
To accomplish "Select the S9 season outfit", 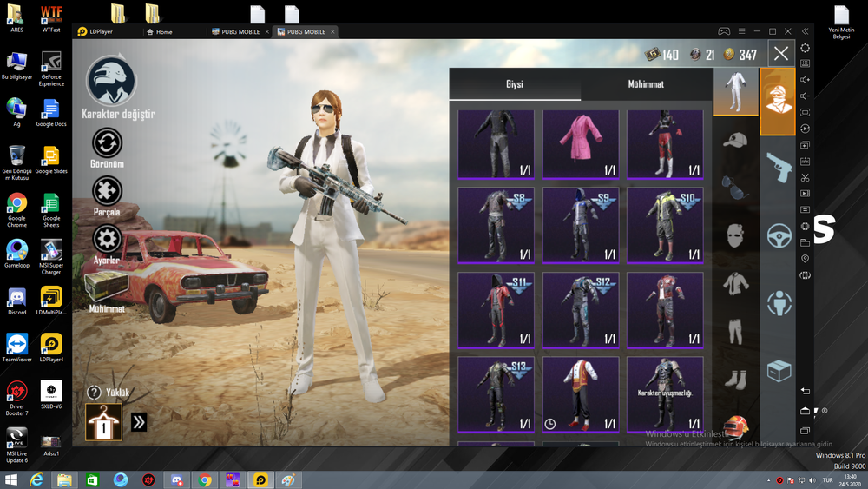I will (581, 226).
